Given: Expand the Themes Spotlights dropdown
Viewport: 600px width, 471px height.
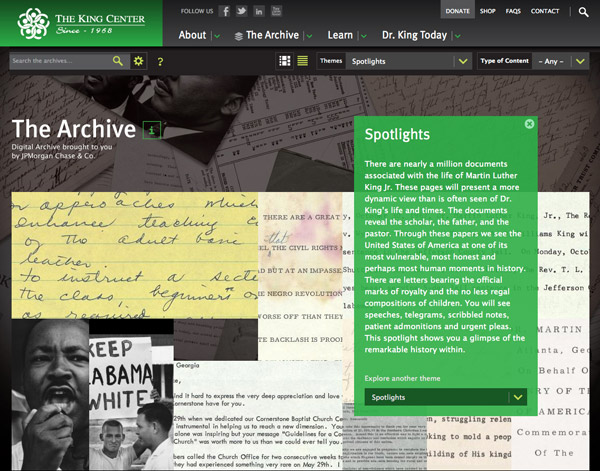Looking at the screenshot, I should pos(462,61).
